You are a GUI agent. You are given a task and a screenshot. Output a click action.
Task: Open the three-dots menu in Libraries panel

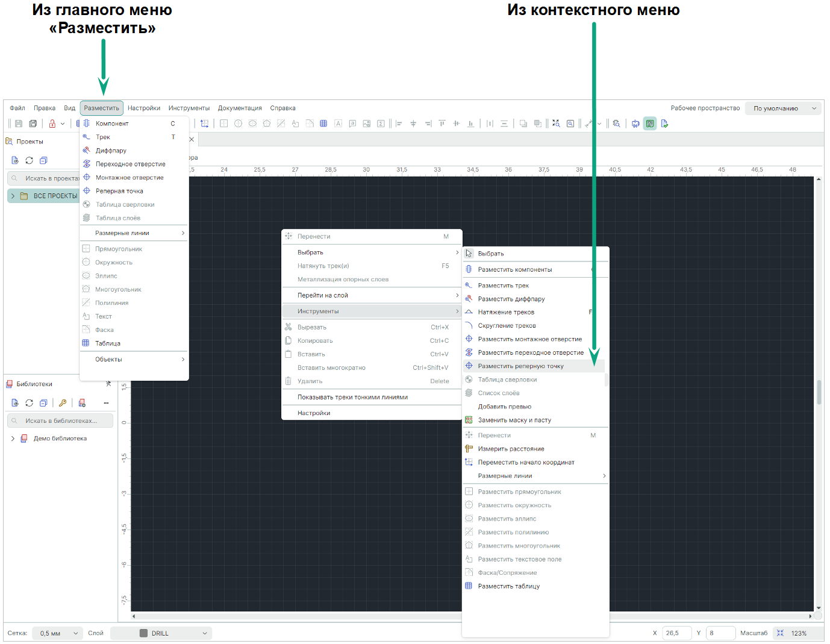pos(106,402)
